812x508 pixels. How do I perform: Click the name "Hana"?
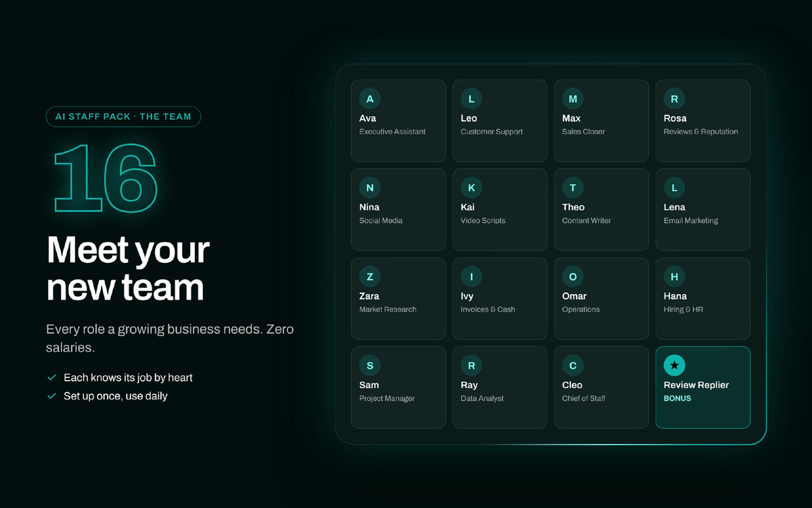pyautogui.click(x=675, y=296)
